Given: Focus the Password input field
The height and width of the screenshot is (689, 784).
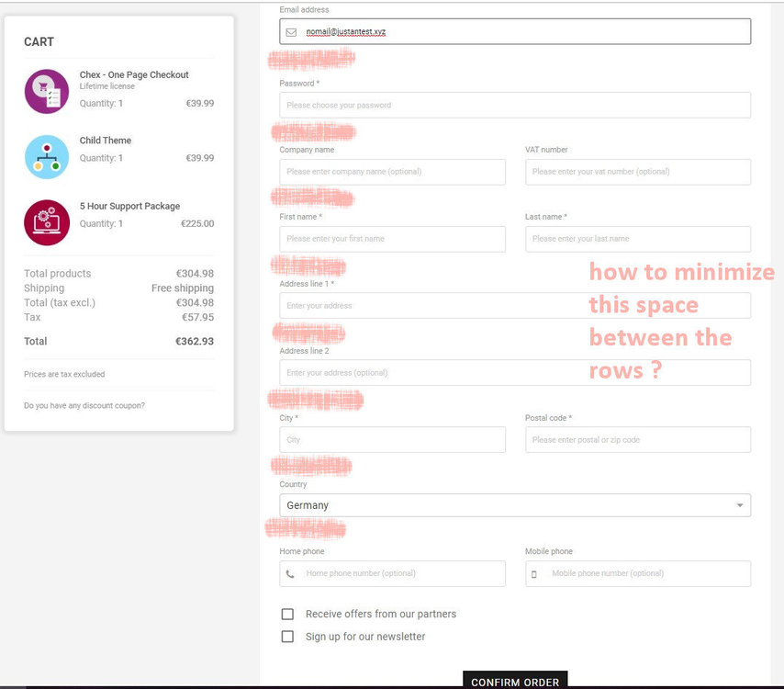Looking at the screenshot, I should pos(514,105).
